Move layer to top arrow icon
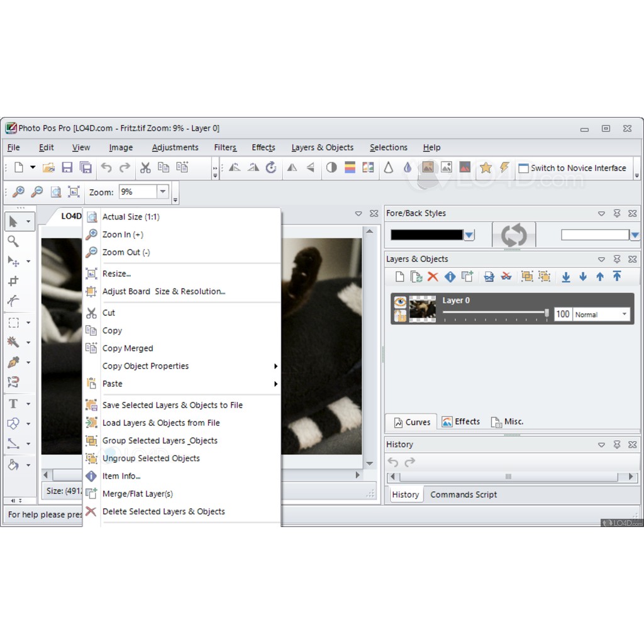 tap(617, 277)
